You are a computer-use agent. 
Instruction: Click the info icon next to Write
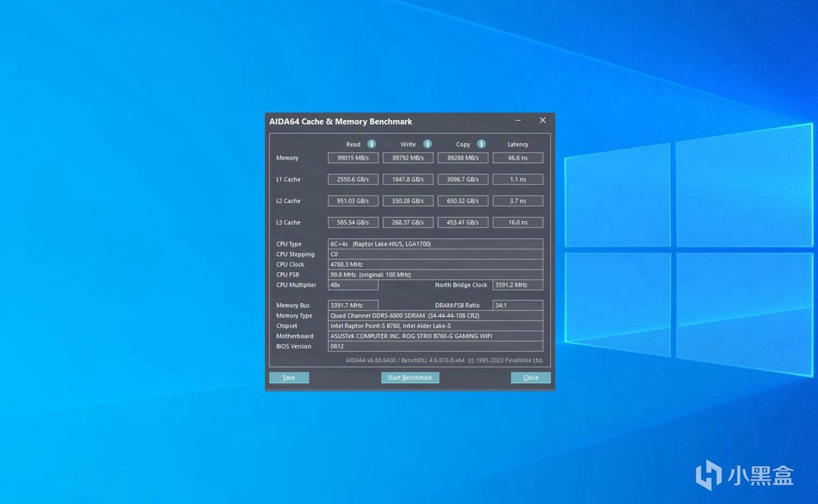pos(427,144)
